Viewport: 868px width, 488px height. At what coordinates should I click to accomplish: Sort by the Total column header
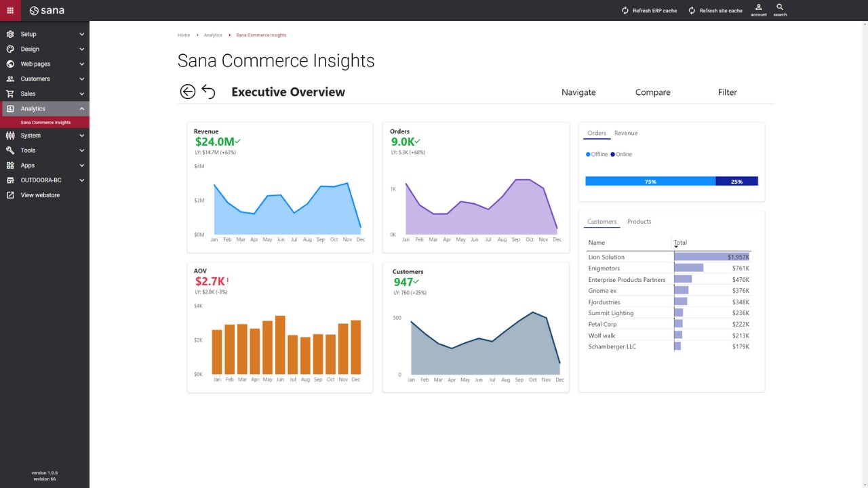[x=680, y=243]
